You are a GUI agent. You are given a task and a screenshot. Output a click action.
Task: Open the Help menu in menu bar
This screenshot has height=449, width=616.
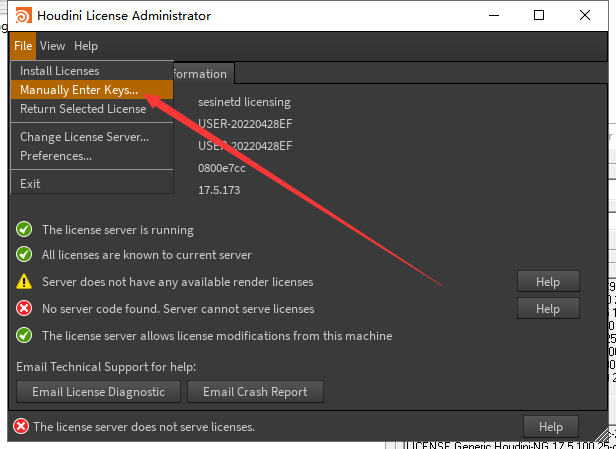pyautogui.click(x=86, y=46)
